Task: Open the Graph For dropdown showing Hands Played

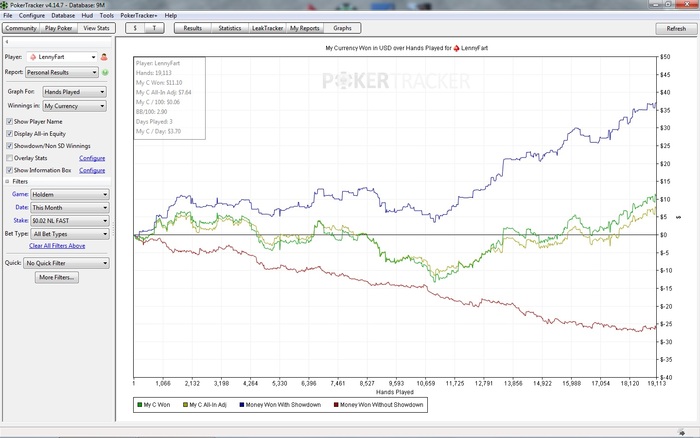Action: [x=74, y=92]
